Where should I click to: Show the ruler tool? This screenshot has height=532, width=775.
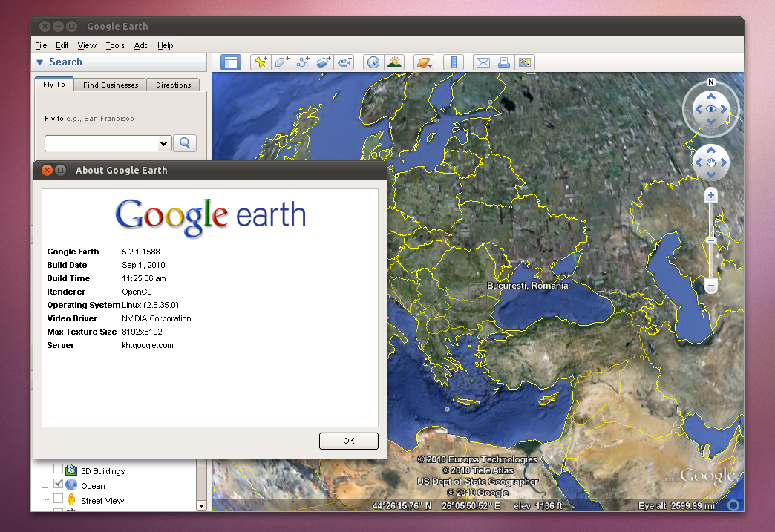tap(454, 62)
